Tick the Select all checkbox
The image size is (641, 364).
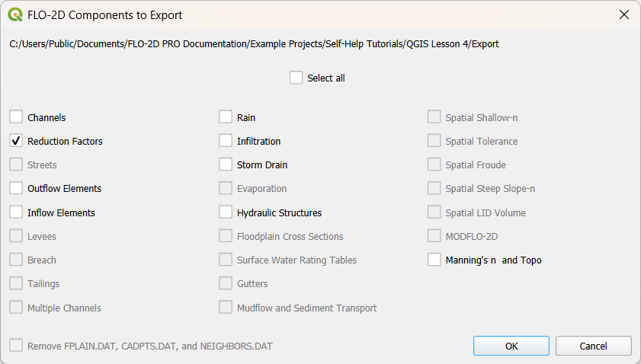coord(296,78)
